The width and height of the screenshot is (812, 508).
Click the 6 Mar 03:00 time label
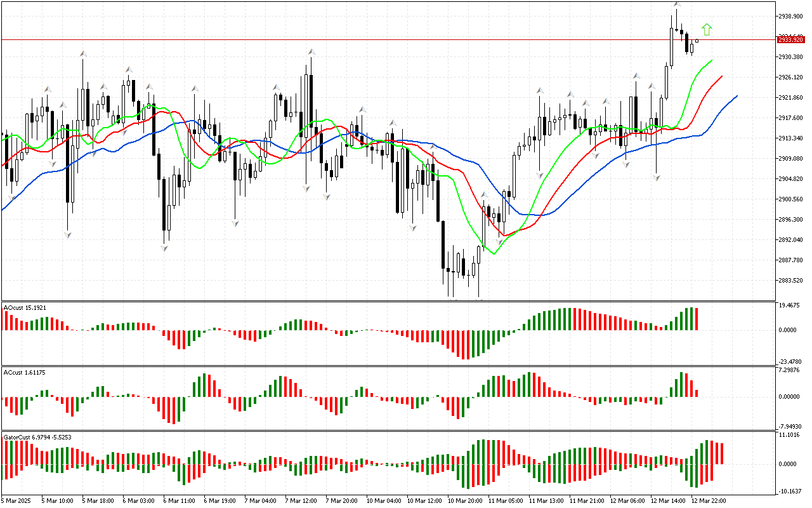point(139,501)
